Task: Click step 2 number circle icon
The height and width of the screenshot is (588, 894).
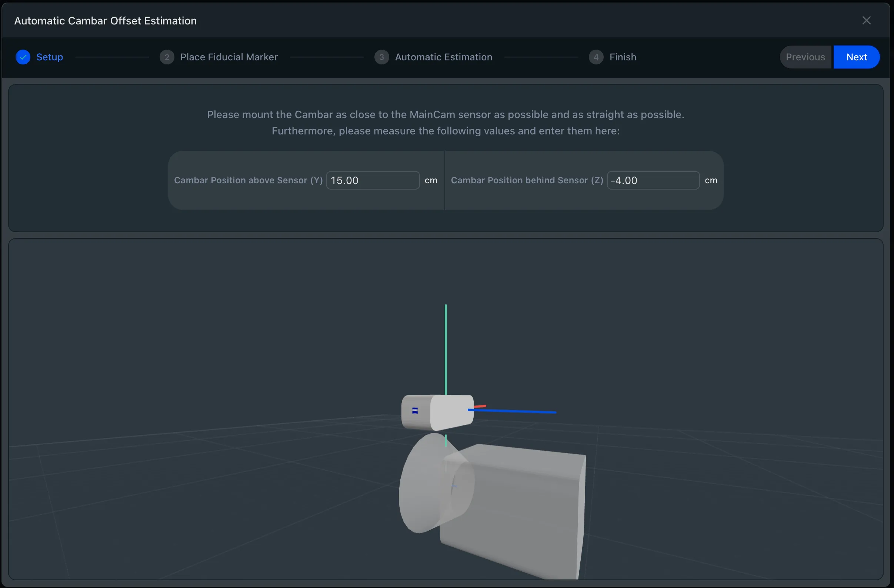Action: click(x=167, y=57)
